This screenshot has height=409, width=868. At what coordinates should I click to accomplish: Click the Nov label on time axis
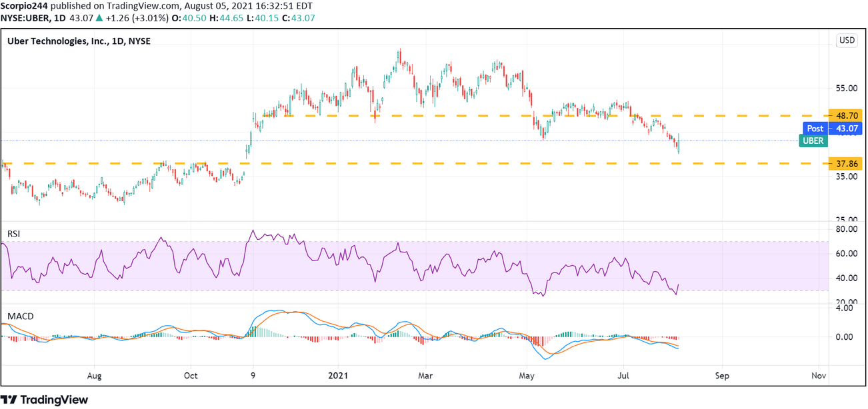click(x=819, y=376)
